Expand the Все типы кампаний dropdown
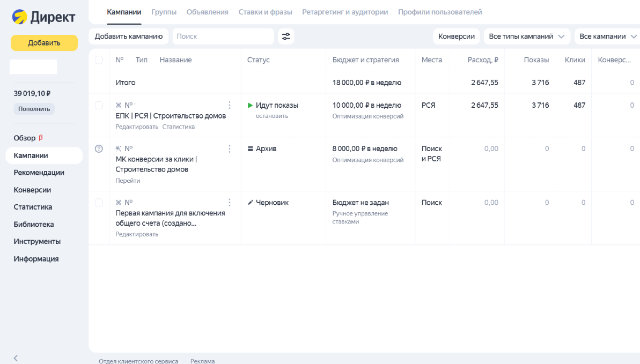This screenshot has width=640, height=364. click(x=526, y=36)
